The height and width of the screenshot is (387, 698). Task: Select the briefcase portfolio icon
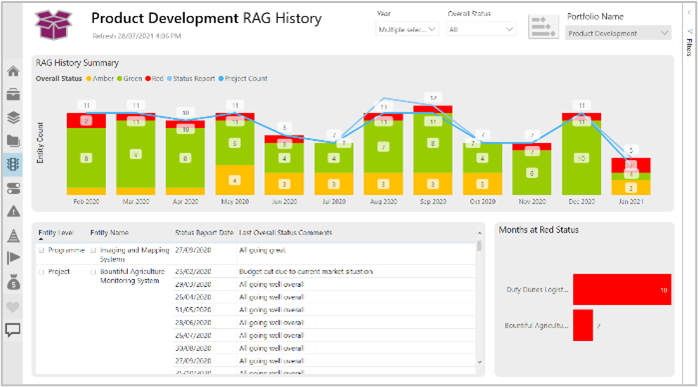(x=13, y=94)
